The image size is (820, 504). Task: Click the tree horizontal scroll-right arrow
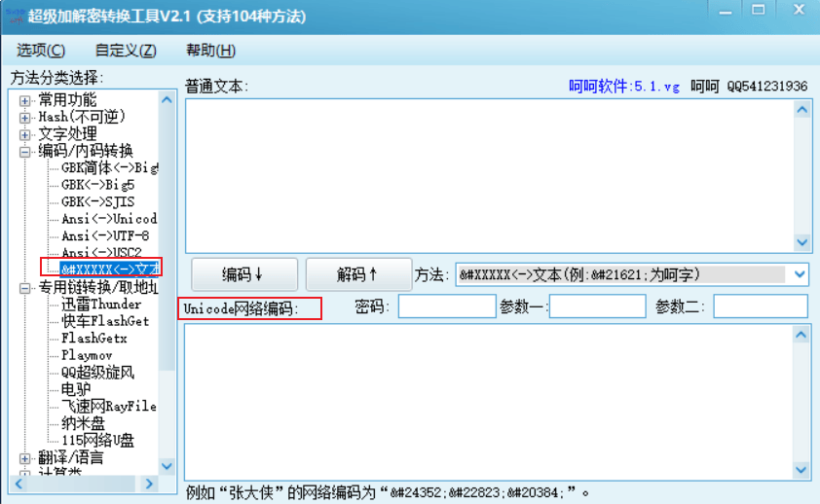pos(150,484)
